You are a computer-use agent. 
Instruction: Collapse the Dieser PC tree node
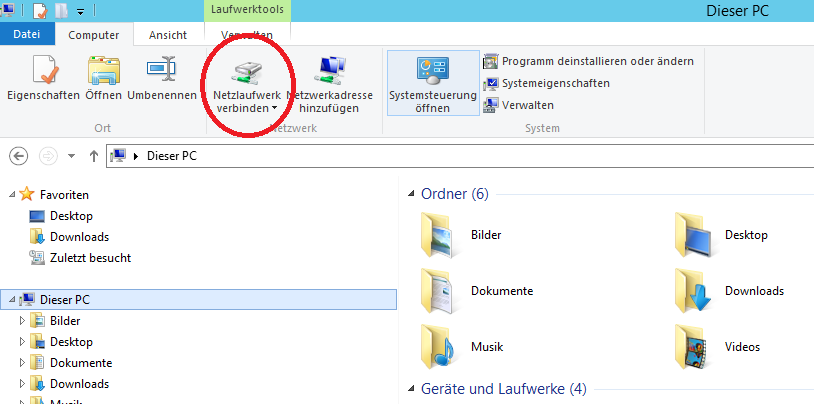[9, 299]
